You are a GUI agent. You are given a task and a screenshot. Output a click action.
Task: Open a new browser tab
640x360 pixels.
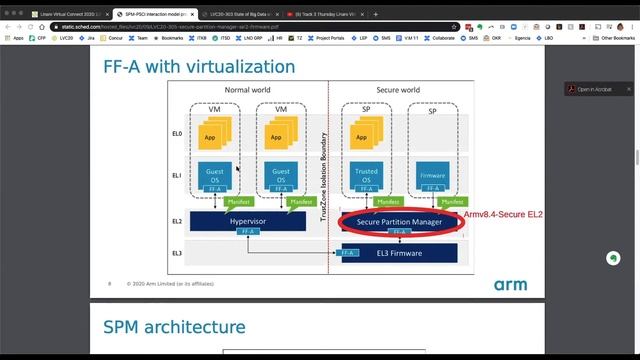point(376,14)
